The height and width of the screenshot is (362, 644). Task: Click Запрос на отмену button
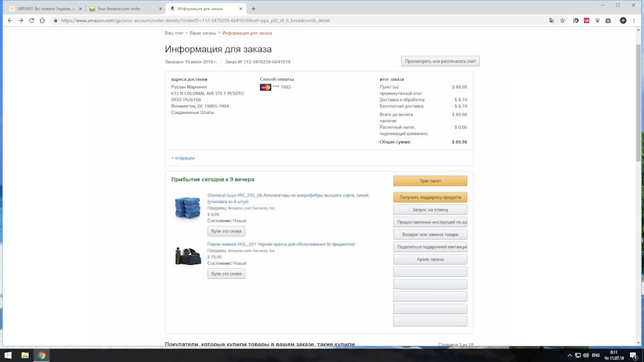pos(430,210)
